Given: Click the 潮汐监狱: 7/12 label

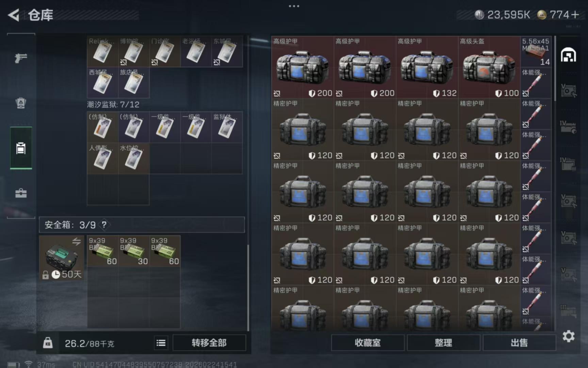Looking at the screenshot, I should click(113, 105).
